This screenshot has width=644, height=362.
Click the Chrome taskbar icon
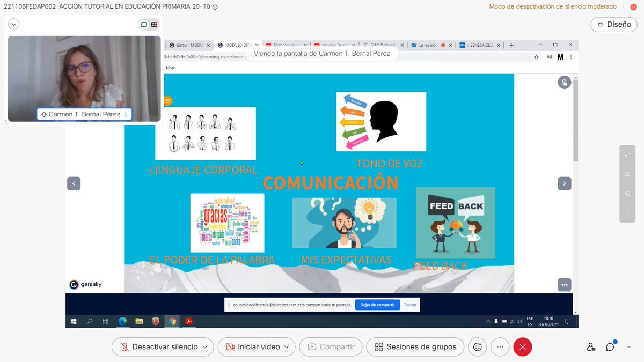[x=172, y=322]
